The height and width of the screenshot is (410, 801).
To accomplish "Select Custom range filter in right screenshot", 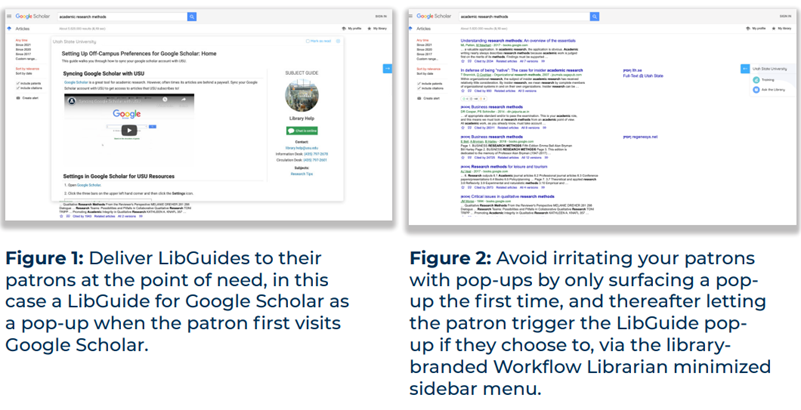I will (427, 59).
